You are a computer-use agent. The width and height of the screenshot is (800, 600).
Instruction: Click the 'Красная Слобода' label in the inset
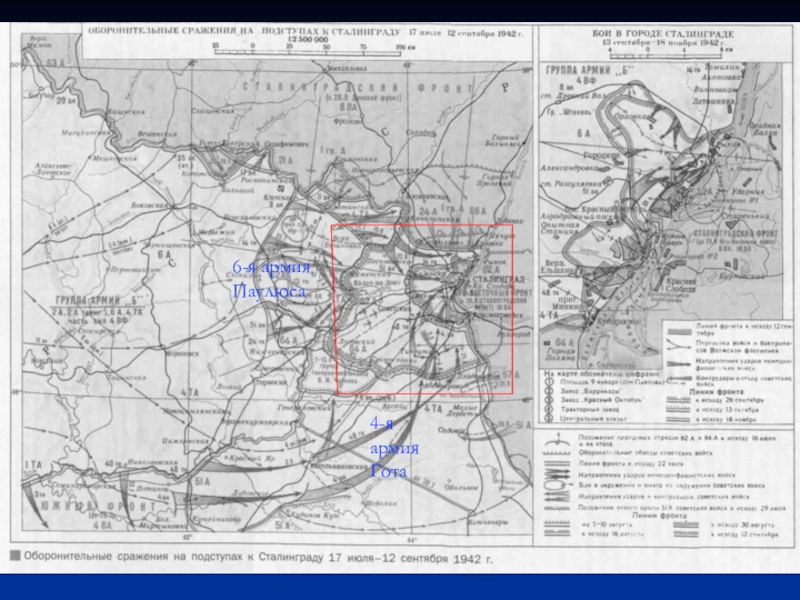681,285
